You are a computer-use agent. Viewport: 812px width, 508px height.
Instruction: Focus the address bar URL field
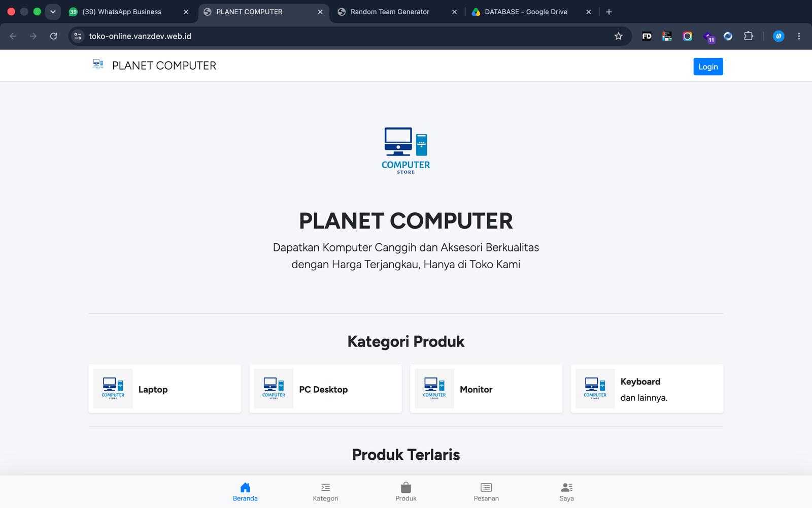pos(350,36)
